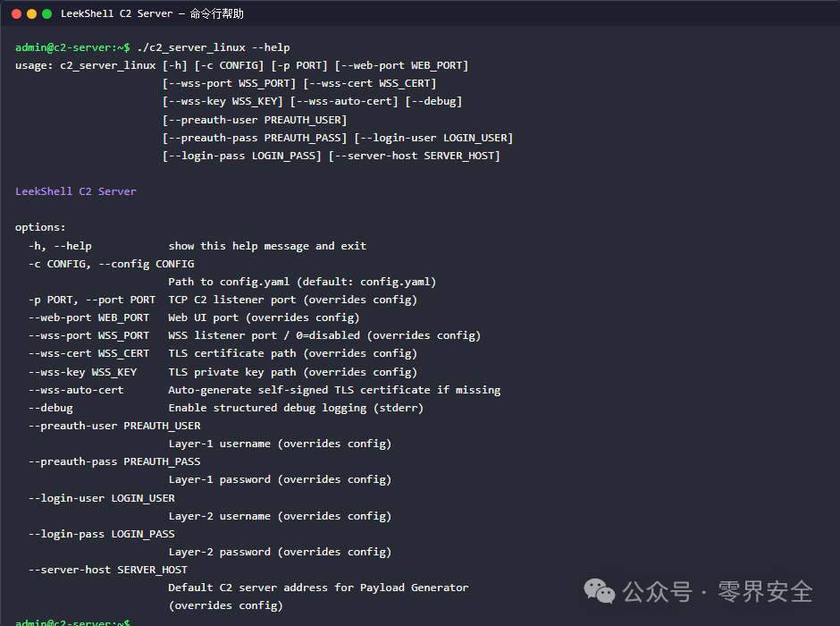The image size is (840, 626).
Task: Click the '-c CONFIG, --config CONFIG' option
Action: point(112,264)
